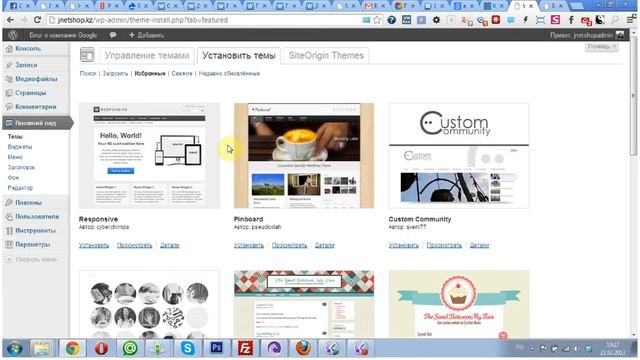The height and width of the screenshot is (360, 640).
Task: Open the Внешний вид sidebar menu
Action: pos(36,123)
